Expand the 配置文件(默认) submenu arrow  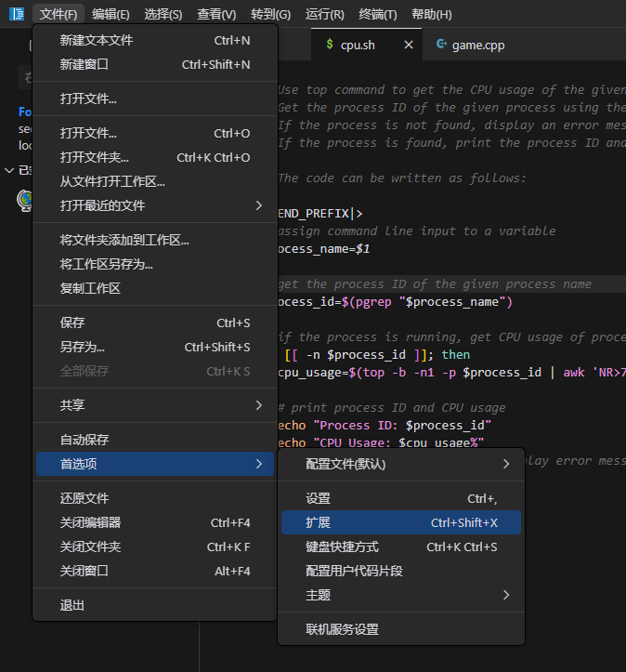506,464
